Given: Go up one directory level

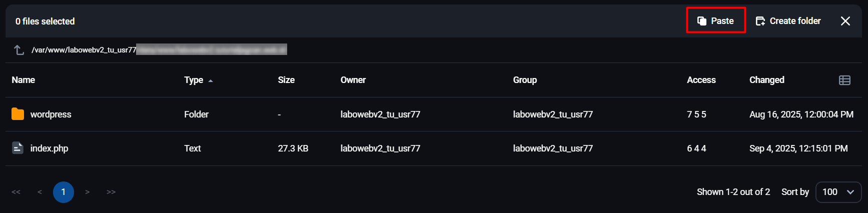Looking at the screenshot, I should (x=19, y=50).
